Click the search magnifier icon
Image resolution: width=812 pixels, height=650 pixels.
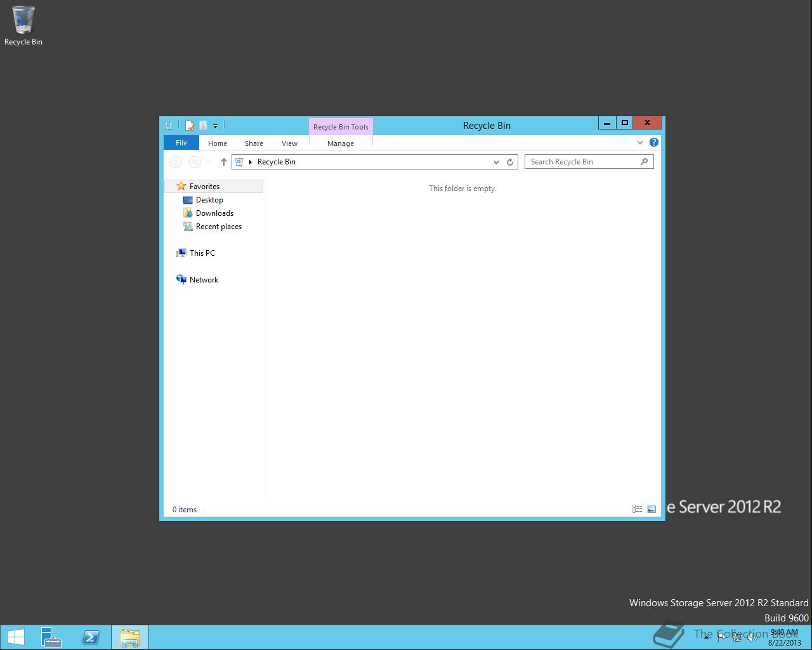pyautogui.click(x=645, y=161)
